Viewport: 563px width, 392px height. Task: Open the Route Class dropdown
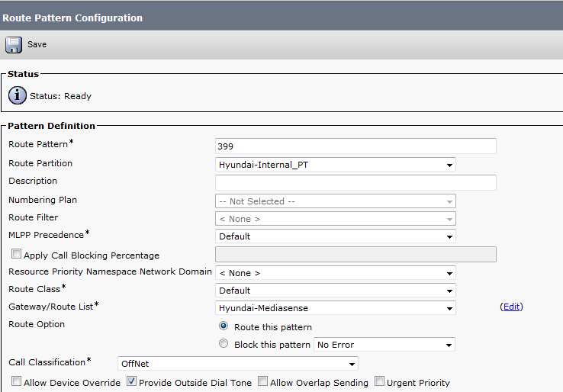336,291
